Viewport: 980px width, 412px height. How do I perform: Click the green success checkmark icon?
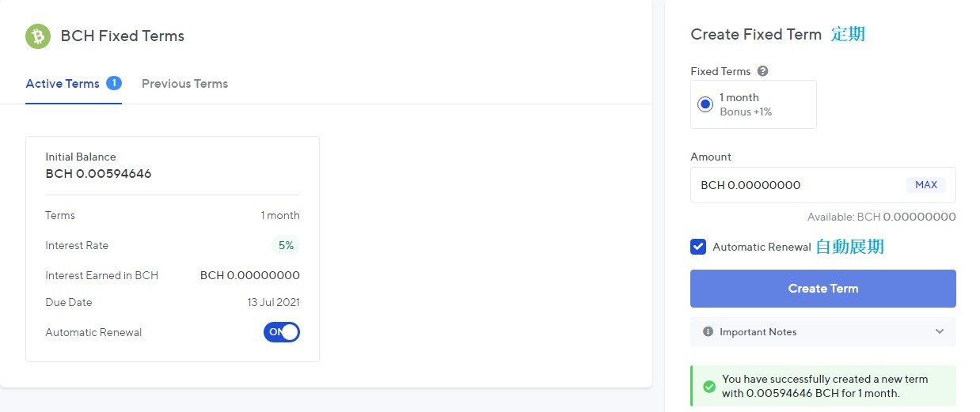709,386
